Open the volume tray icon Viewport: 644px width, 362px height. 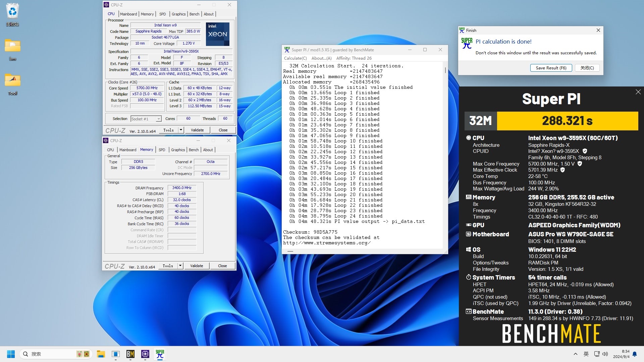[x=605, y=354]
